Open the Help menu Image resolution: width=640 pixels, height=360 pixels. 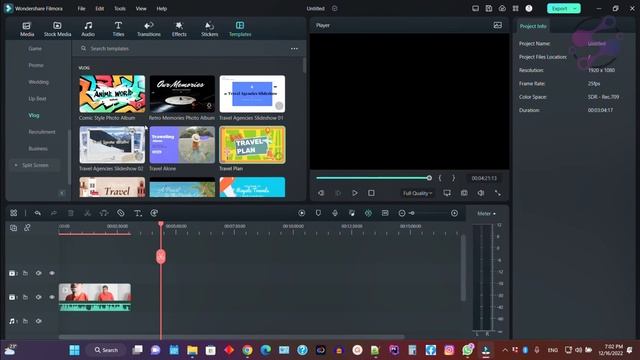pos(162,9)
